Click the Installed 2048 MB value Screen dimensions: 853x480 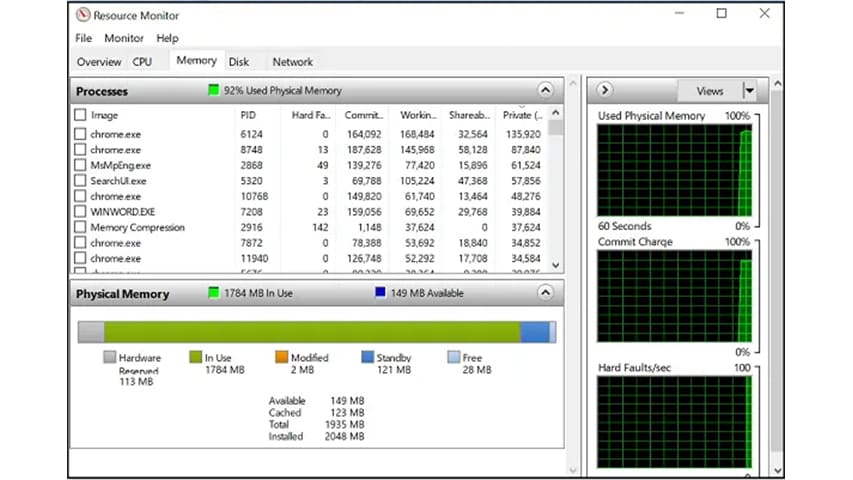coord(344,436)
